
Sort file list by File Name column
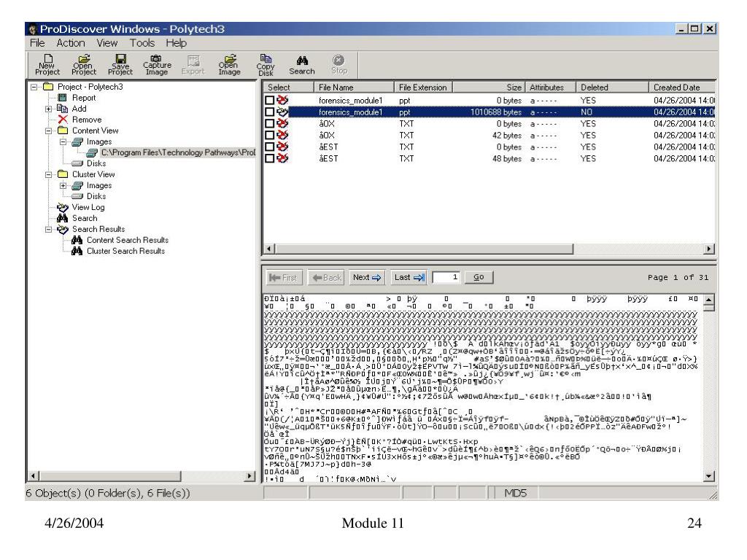(354, 87)
